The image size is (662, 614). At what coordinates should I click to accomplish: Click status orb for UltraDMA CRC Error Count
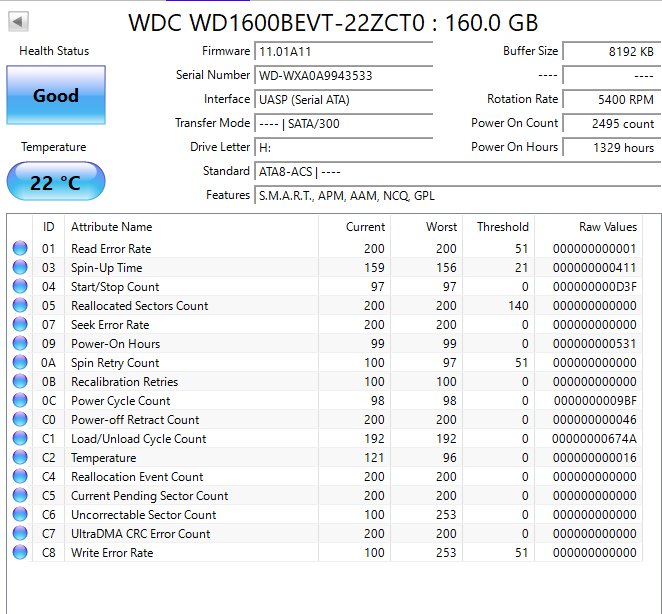[x=20, y=533]
